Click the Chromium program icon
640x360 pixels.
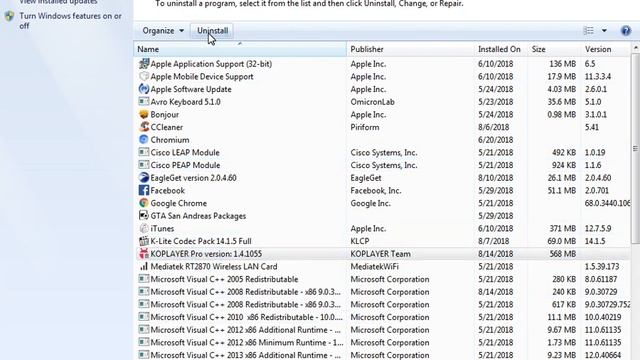pos(144,140)
